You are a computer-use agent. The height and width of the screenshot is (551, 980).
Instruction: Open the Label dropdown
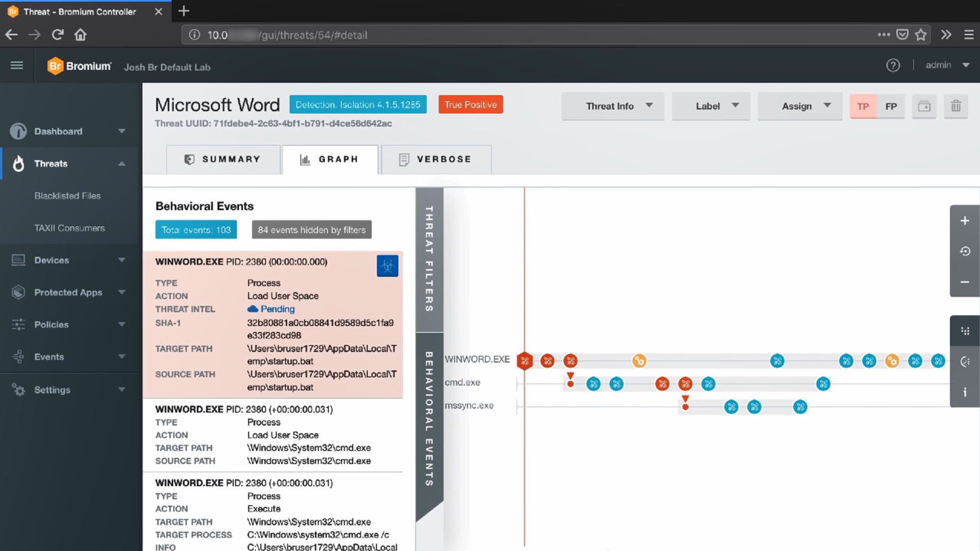point(711,106)
